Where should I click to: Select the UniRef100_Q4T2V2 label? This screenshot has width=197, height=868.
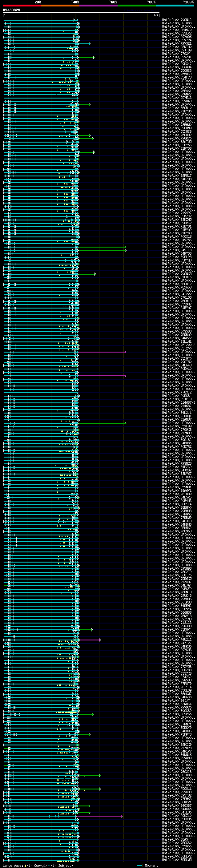point(176,294)
